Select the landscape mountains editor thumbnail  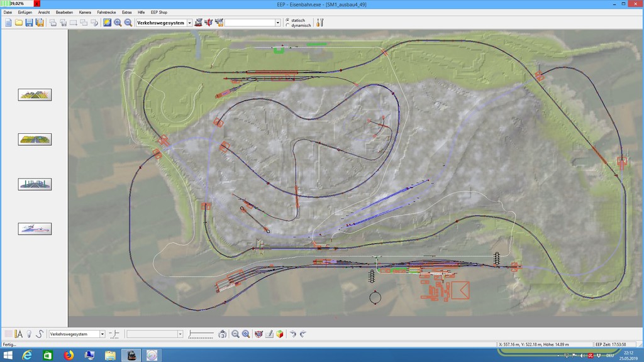tap(35, 95)
